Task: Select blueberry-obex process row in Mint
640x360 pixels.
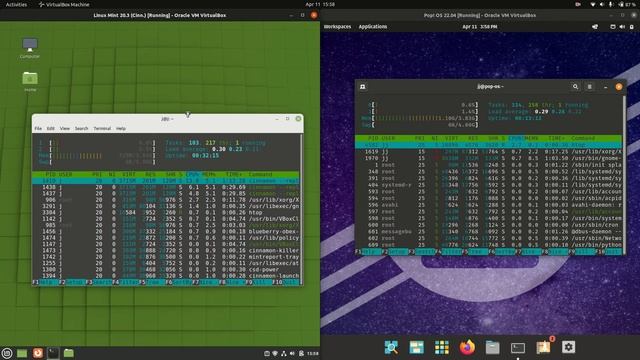Action: 166,231
